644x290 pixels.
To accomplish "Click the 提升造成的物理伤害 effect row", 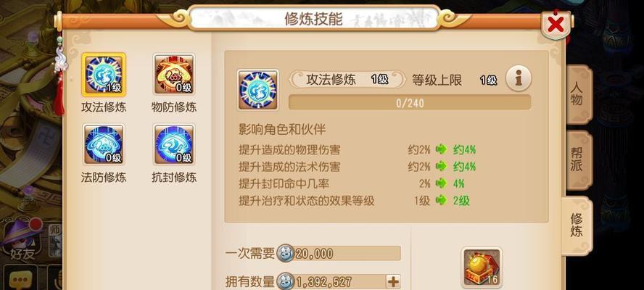I will [358, 149].
